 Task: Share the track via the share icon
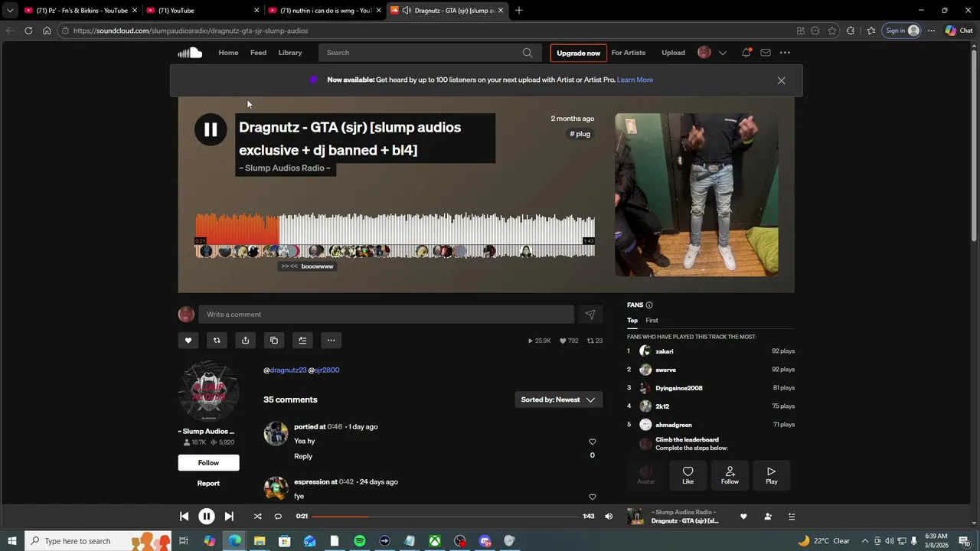click(x=245, y=341)
